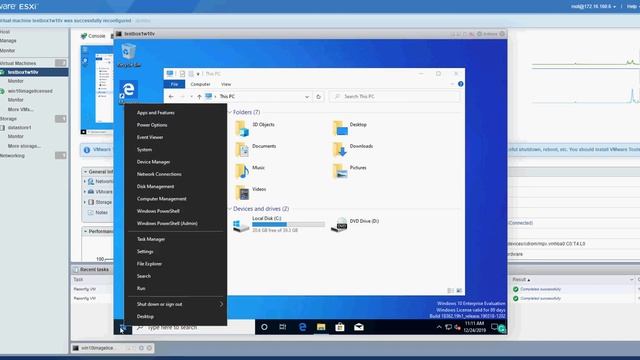This screenshot has width=640, height=360.
Task: Collapse the General Information panel
Action: [x=85, y=172]
